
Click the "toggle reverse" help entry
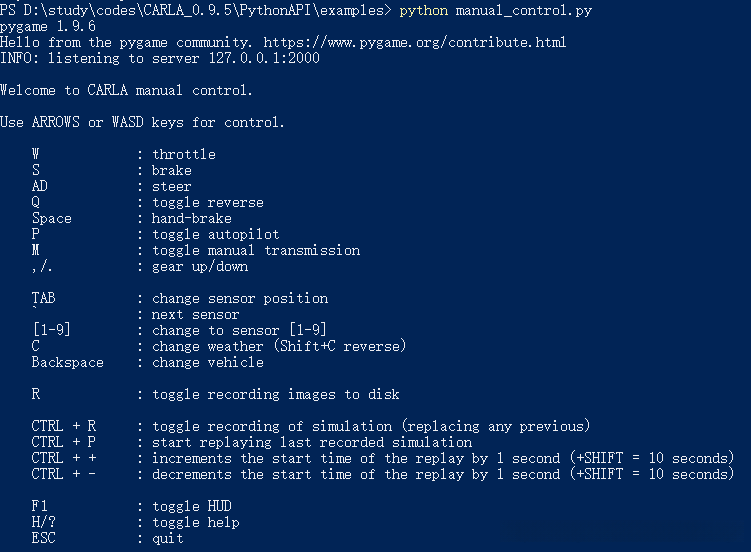[x=207, y=203]
